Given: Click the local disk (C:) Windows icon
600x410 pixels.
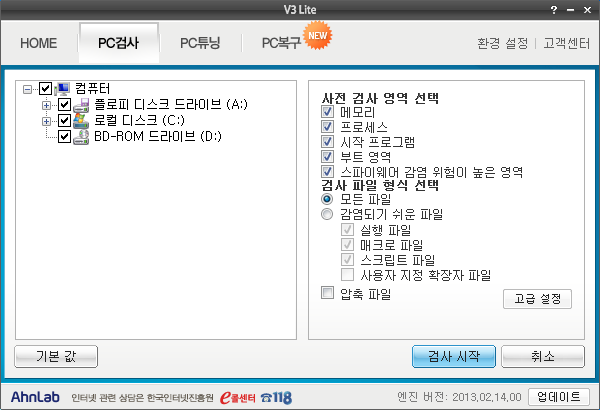Looking at the screenshot, I should click(81, 121).
